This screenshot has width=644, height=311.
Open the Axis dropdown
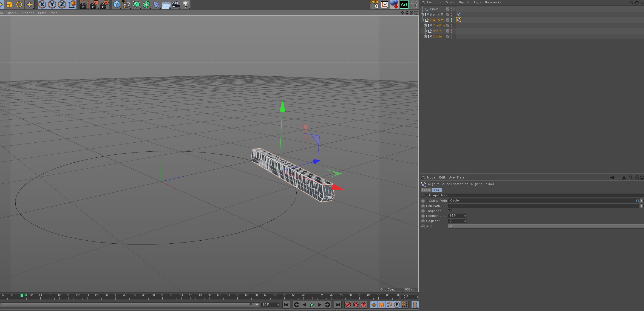point(546,226)
